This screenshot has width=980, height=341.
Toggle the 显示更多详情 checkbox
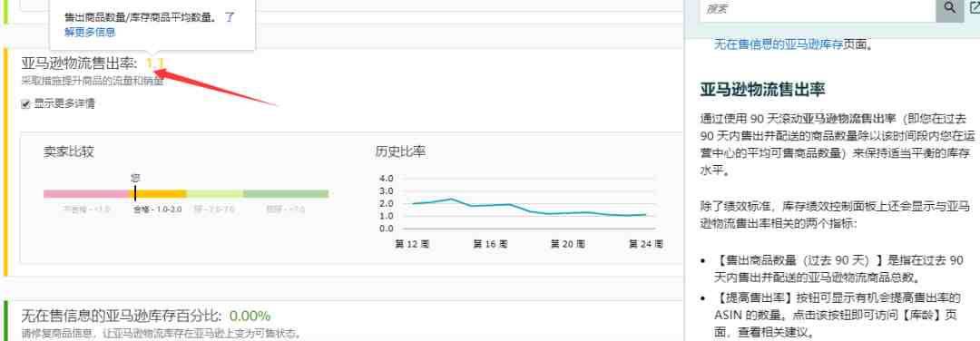(25, 104)
